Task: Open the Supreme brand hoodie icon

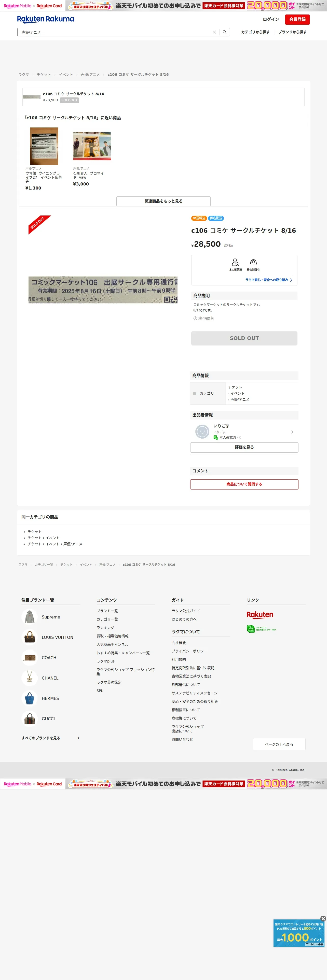Action: pos(30,617)
